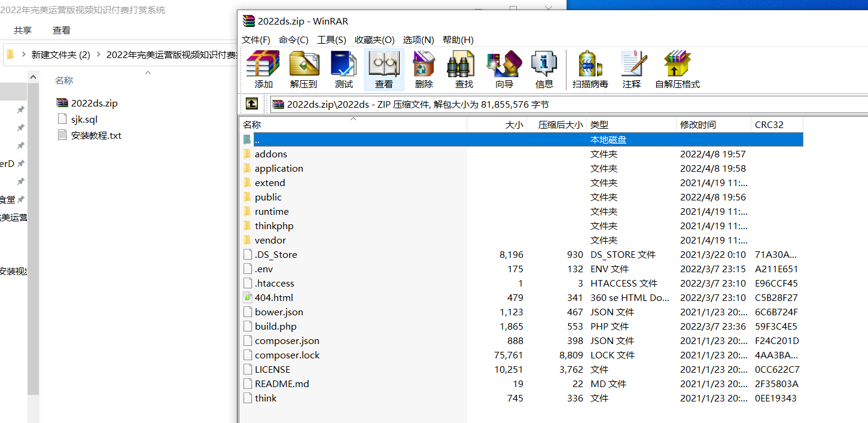The image size is (868, 423).
Task: Click the Explorer sidebar scrollbar arrow
Action: [x=33, y=76]
